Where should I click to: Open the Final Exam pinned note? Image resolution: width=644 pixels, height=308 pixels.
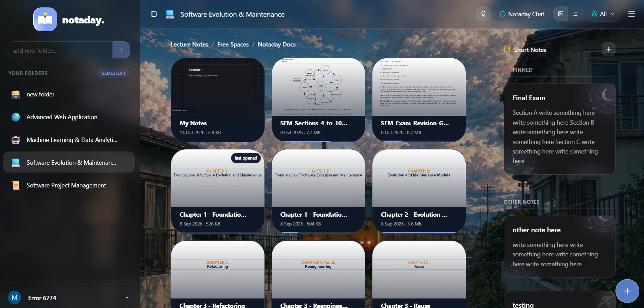coord(559,129)
